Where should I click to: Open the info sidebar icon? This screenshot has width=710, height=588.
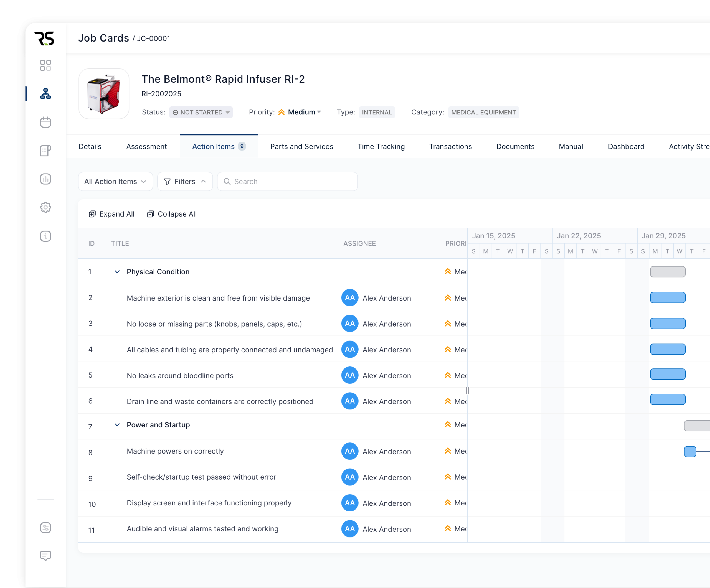pos(45,236)
